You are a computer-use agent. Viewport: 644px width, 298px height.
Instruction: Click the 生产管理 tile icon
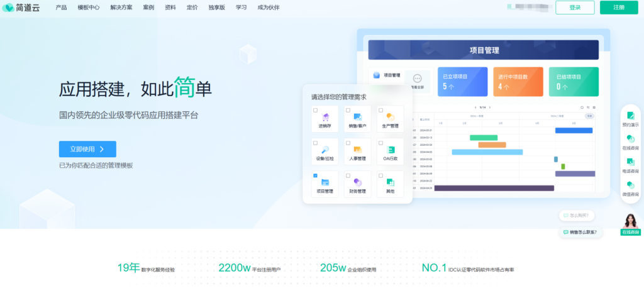click(391, 117)
